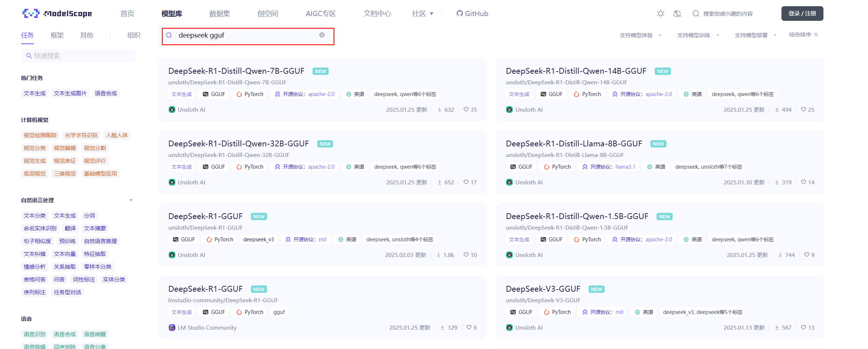Image resolution: width=868 pixels, height=349 pixels.
Task: Switch to the 任务 filter tab
Action: (27, 35)
